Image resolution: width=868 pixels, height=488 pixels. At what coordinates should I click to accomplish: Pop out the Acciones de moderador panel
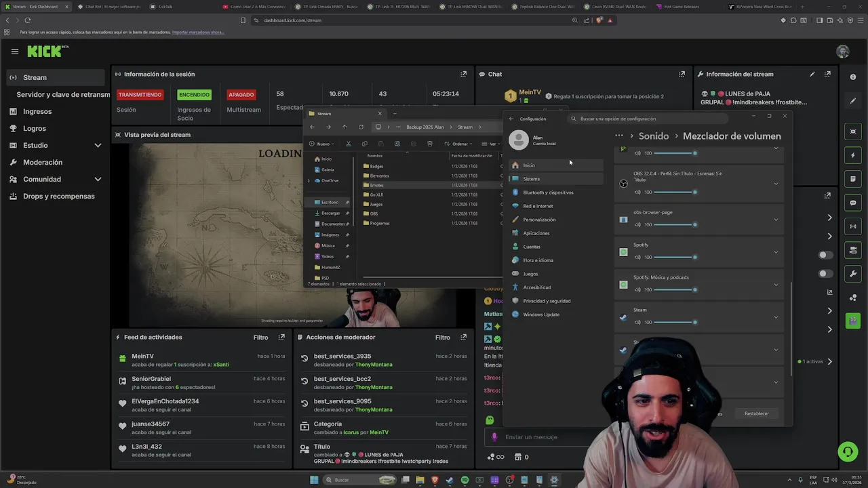tap(464, 337)
